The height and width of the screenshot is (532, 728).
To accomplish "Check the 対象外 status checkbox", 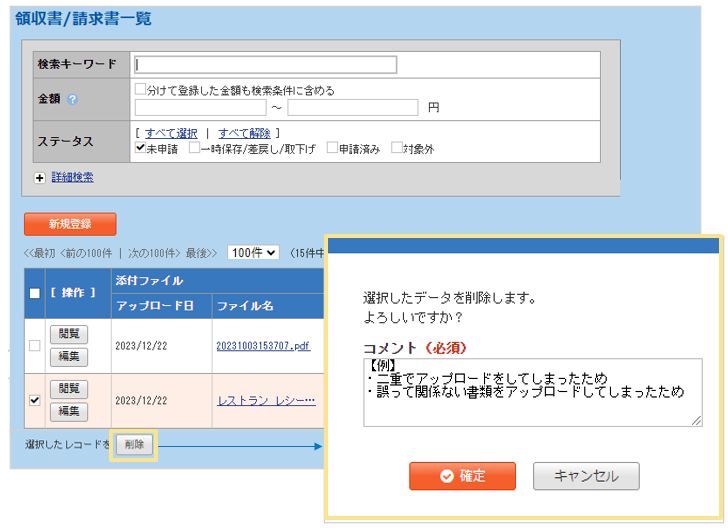I will tap(397, 148).
